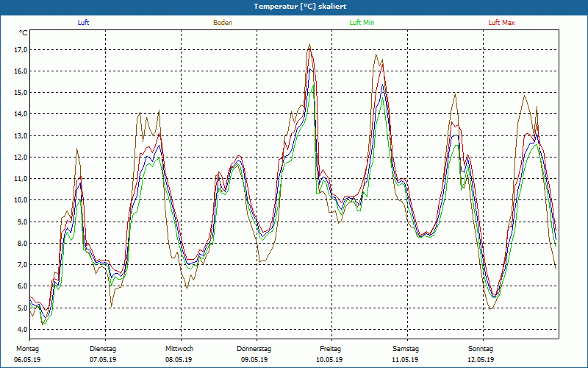588x368 pixels.
Task: Click the 10,0 y-axis value
Action: 21,200
